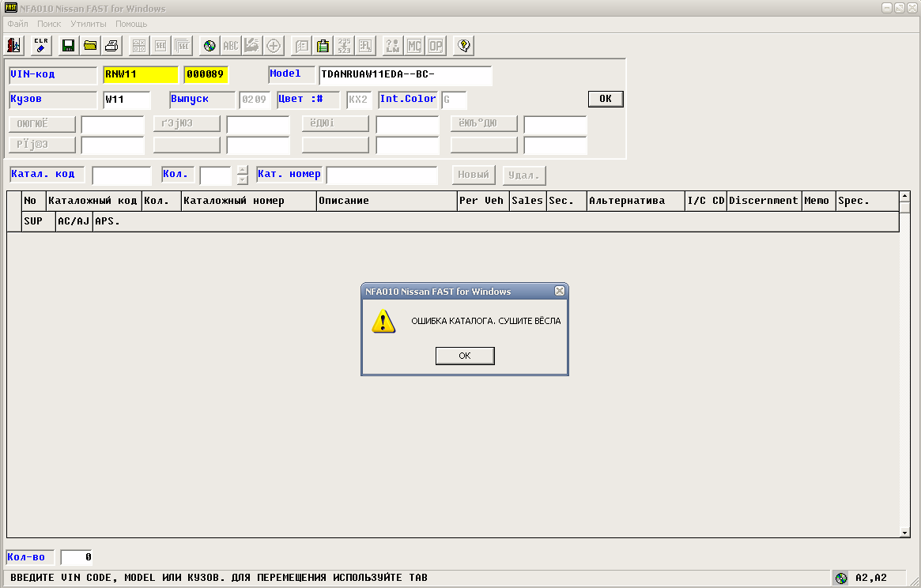Click the table scrollbar down arrow
The image size is (921, 588).
(905, 533)
